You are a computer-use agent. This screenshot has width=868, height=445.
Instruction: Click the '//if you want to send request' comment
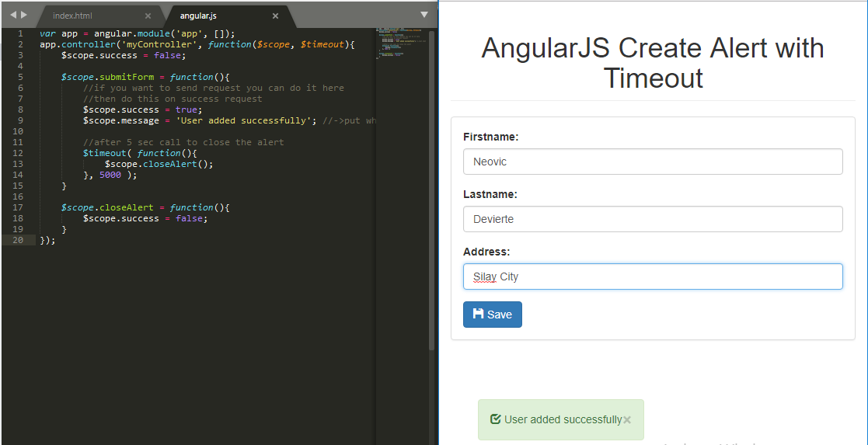pos(213,88)
